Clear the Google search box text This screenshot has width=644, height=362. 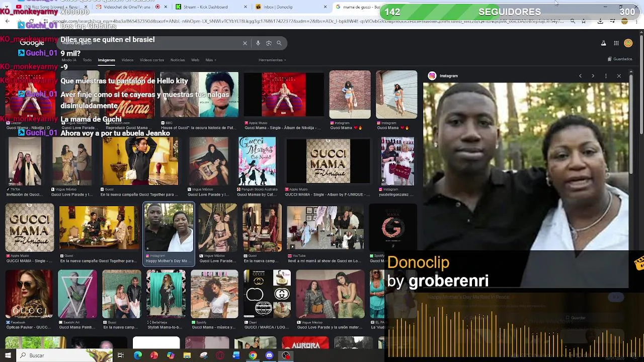pyautogui.click(x=245, y=43)
